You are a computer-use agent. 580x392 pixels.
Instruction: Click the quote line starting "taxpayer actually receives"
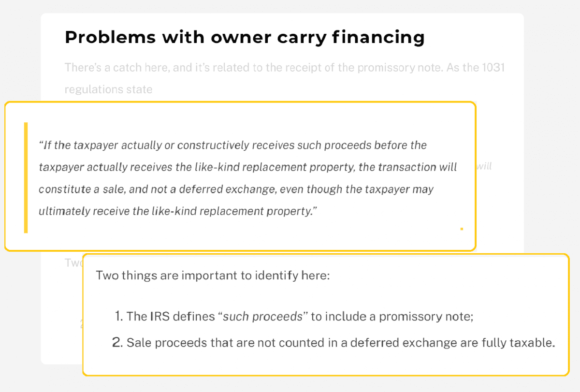point(247,167)
